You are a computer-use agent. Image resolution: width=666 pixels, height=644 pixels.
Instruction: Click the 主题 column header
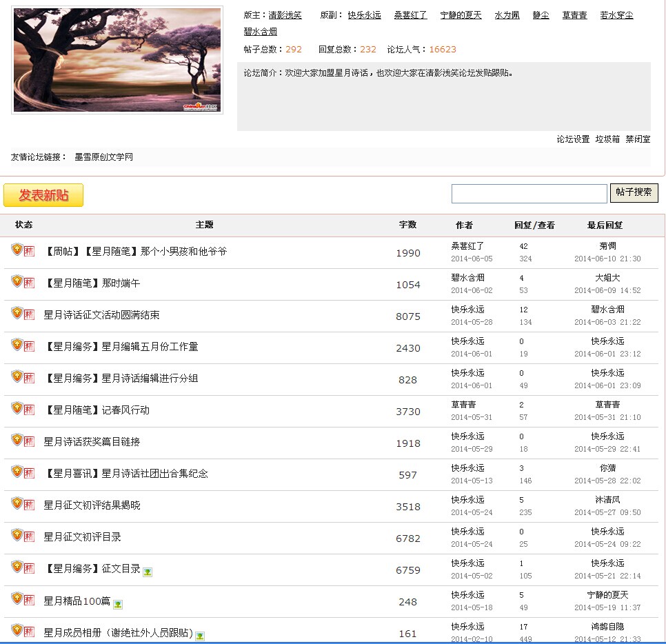(204, 225)
